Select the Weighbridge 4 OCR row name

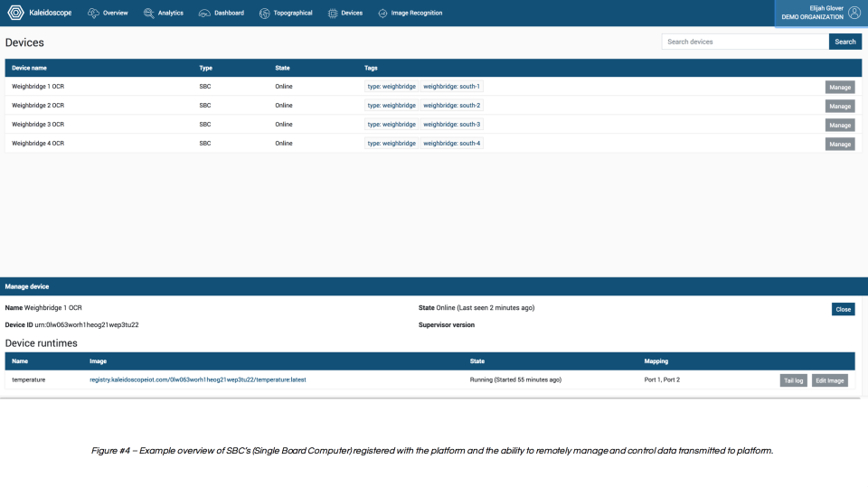[38, 143]
